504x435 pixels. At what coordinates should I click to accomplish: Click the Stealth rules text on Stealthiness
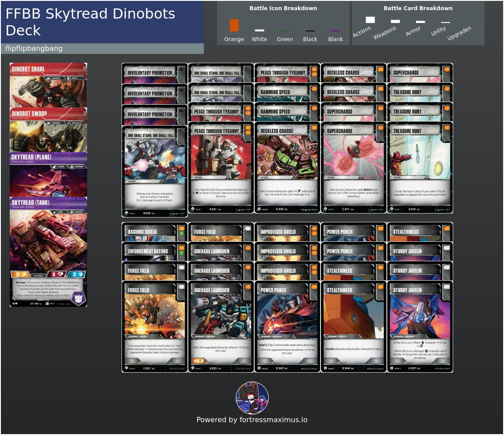tap(354, 349)
